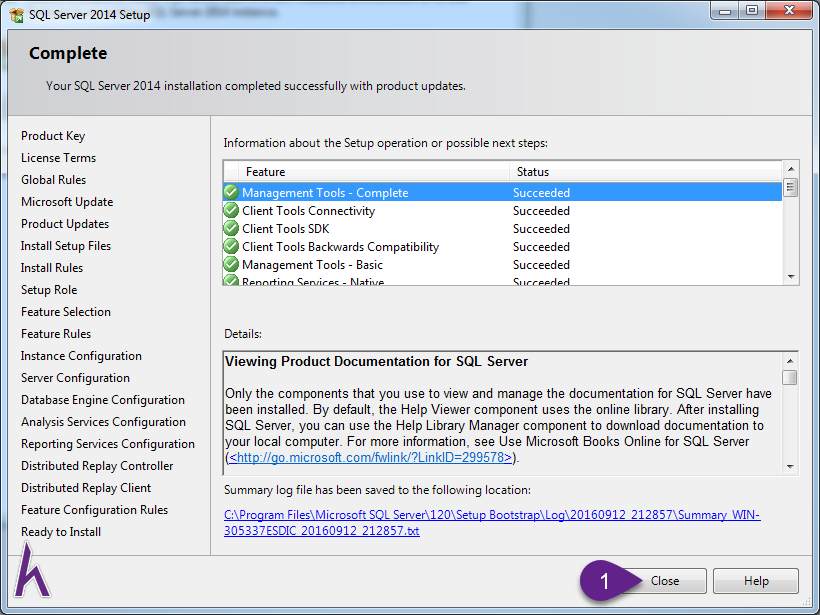The width and height of the screenshot is (820, 615).
Task: Minimize the SQL Server 2014 Setup window
Action: pyautogui.click(x=725, y=10)
